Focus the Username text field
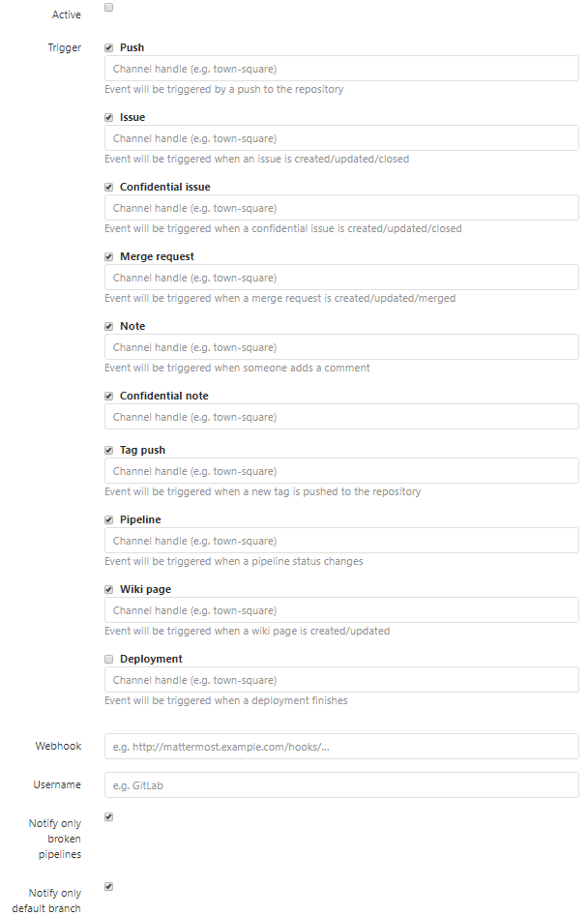This screenshot has height=916, width=588. (341, 785)
